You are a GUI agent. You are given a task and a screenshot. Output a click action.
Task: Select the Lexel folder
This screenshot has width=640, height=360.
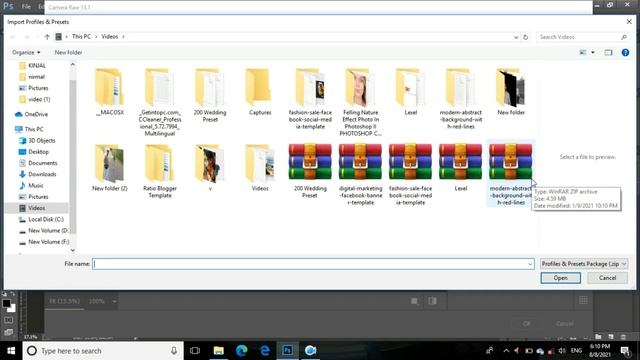click(411, 92)
